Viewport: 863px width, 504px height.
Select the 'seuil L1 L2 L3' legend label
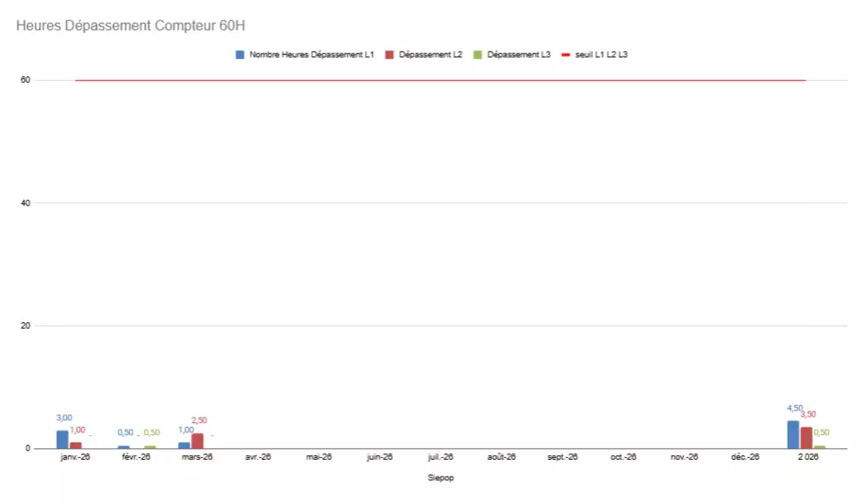[601, 55]
